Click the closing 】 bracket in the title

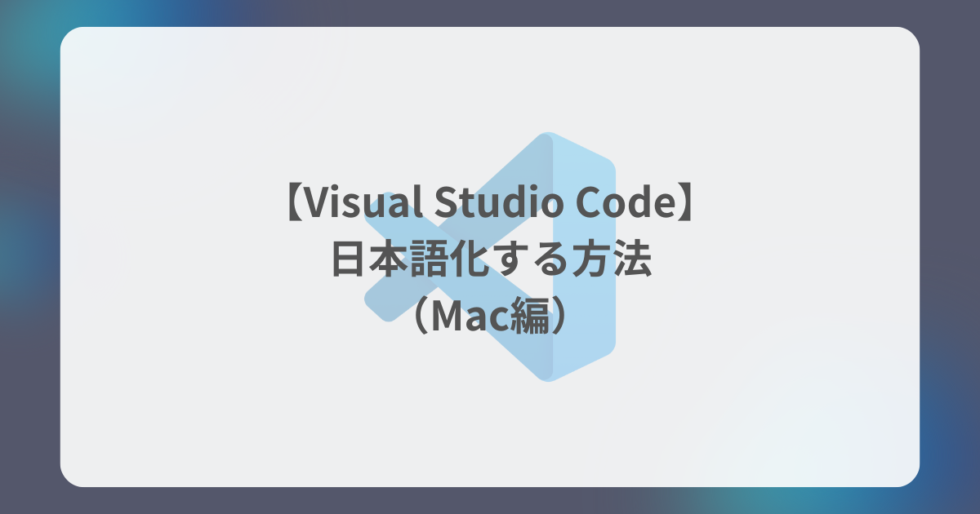688,205
